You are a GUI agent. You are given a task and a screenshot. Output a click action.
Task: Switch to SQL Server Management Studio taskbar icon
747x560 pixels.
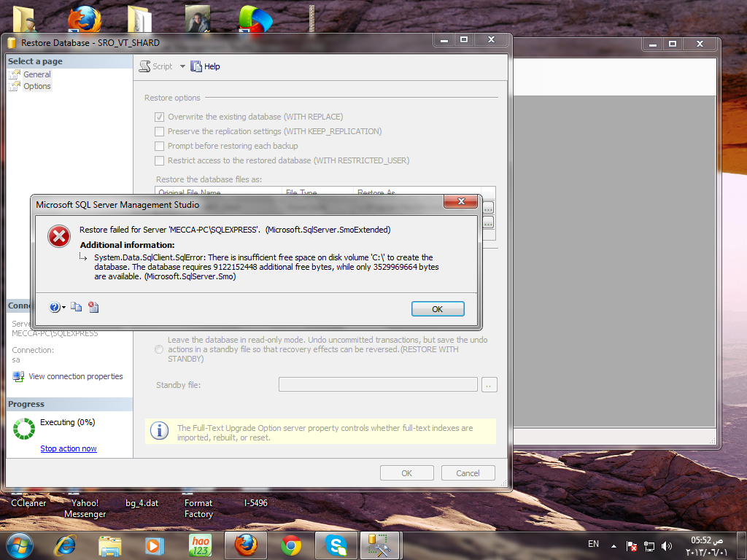point(379,545)
